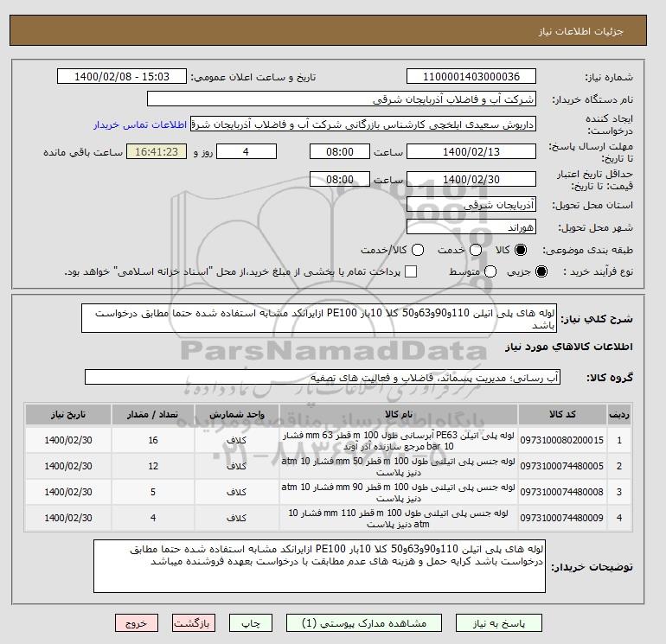Click the response deadline hour 08:00 field
This screenshot has width=666, height=644.
(x=340, y=151)
